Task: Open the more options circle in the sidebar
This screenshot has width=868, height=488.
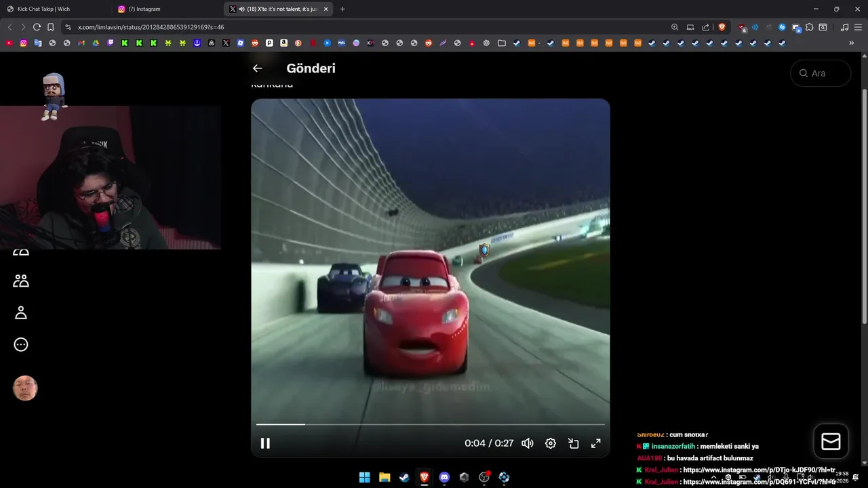Action: pyautogui.click(x=21, y=344)
